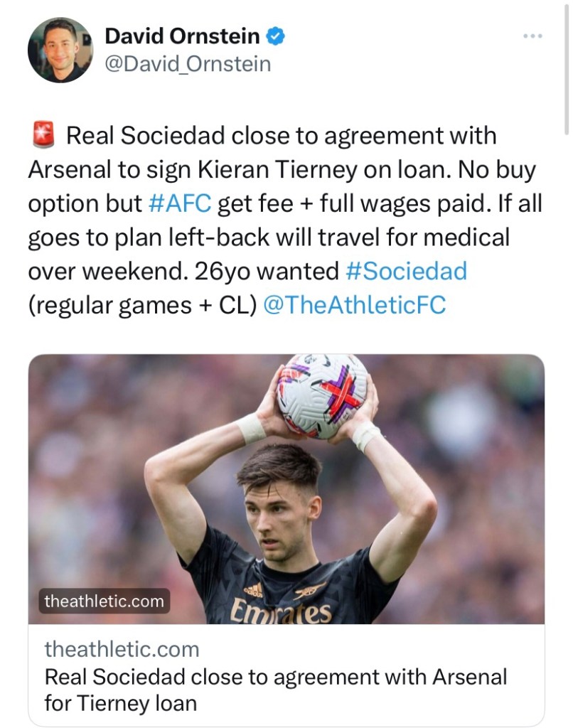Click the Emirates sponsor logo on the shirt
The image size is (573, 728).
(284, 611)
